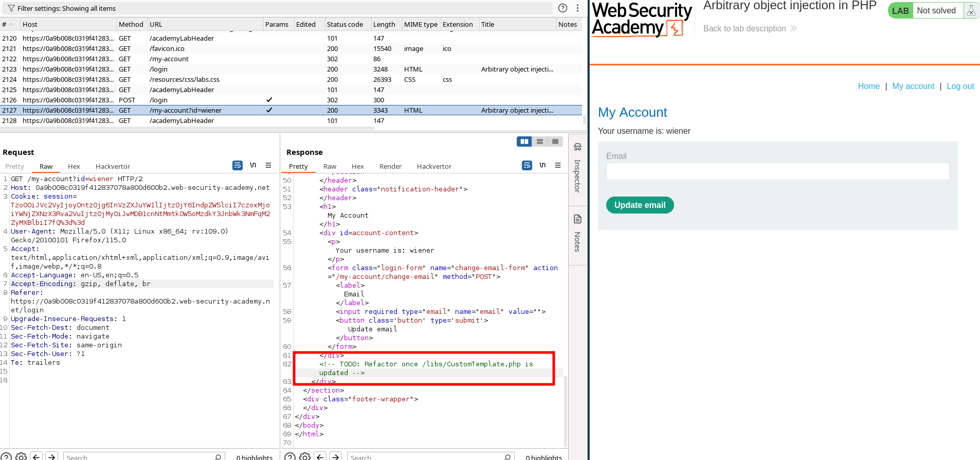
Task: Switch Request view to Raw tab
Action: pyautogui.click(x=46, y=166)
